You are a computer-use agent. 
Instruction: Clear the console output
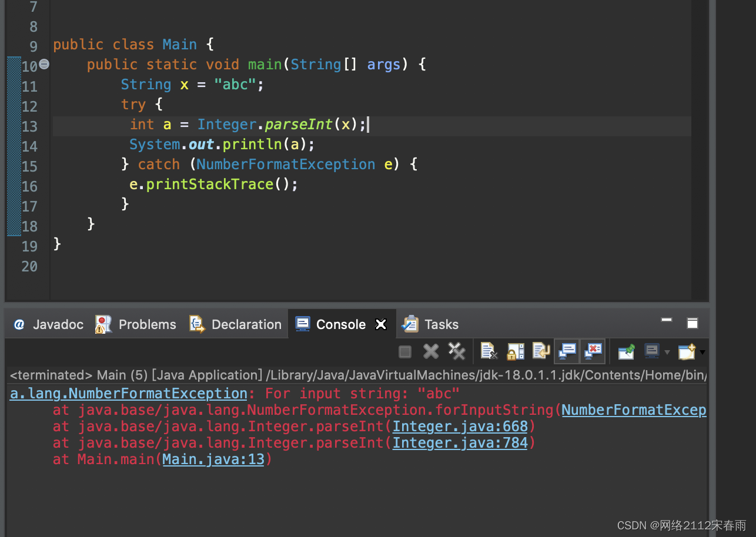(x=489, y=351)
